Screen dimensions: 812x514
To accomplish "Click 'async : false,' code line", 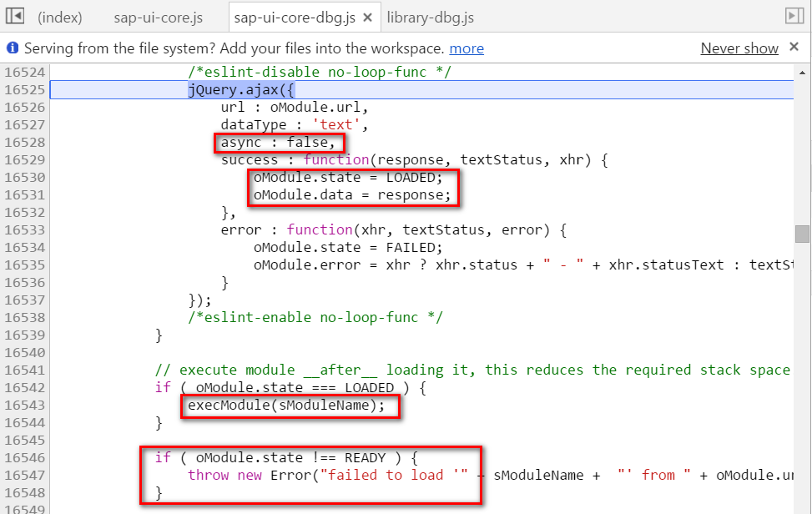I will [x=278, y=143].
